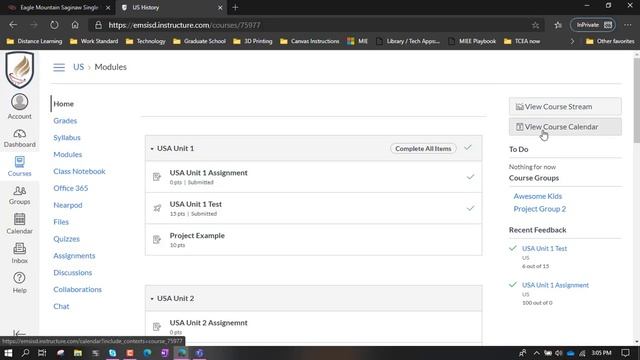
Task: Click the USA Unit 2 Assignemnt item icon
Action: [x=157, y=327]
